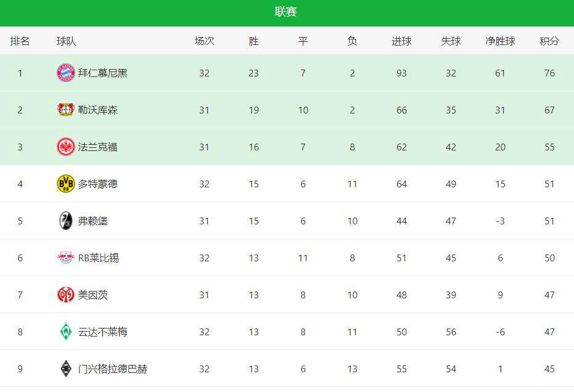Viewport: 574px width, 392px height.
Task: Click the Eintracht Frankfurt club logo
Action: click(65, 147)
